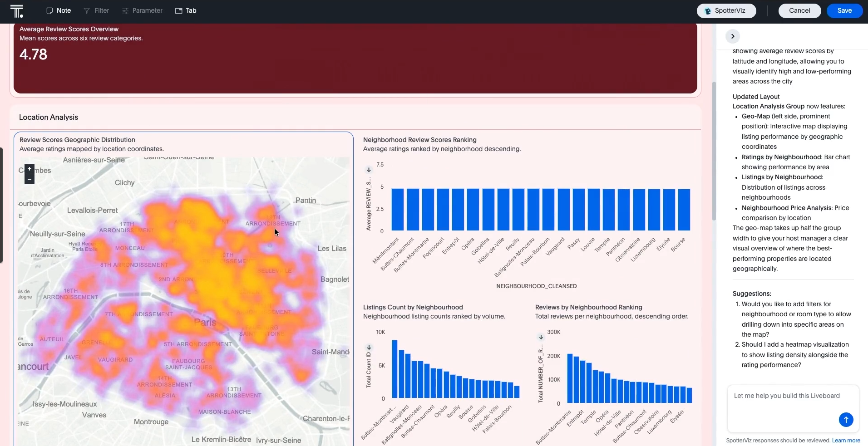
Task: Select the Average Review Scores Overview tile
Action: [355, 58]
